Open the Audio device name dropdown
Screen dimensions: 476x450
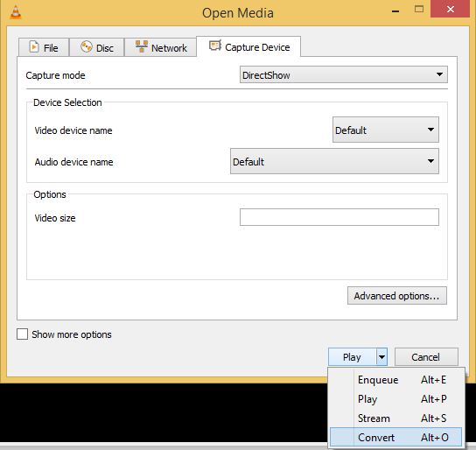334,161
